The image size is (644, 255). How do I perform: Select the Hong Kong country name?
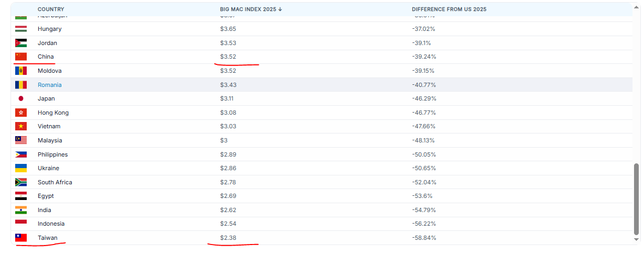(x=53, y=113)
